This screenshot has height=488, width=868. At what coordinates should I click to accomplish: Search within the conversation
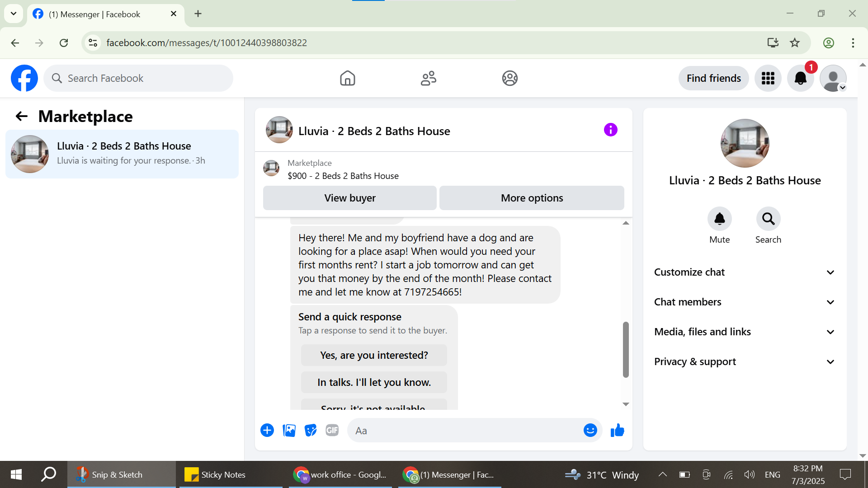coord(768,219)
